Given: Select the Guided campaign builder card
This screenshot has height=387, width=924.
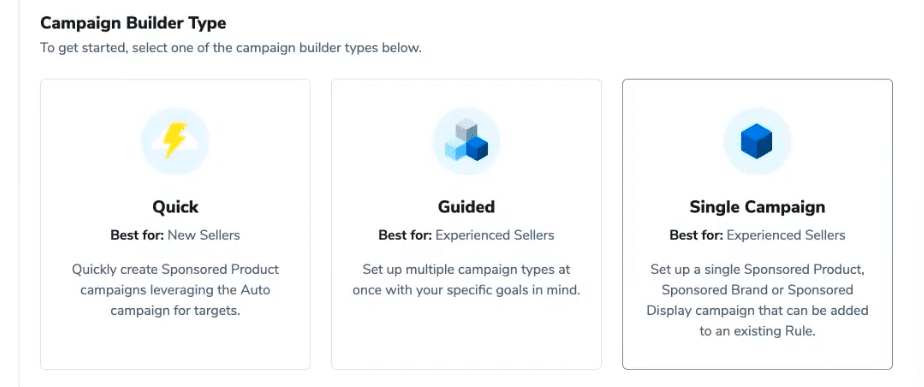Looking at the screenshot, I should [x=466, y=224].
